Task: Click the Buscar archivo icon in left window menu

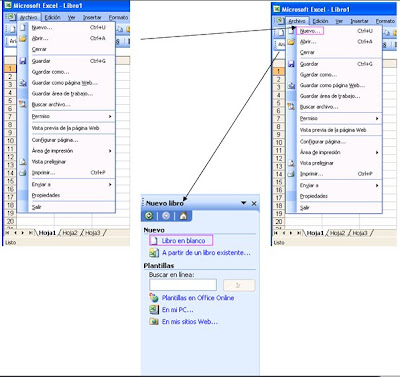Action: point(23,104)
